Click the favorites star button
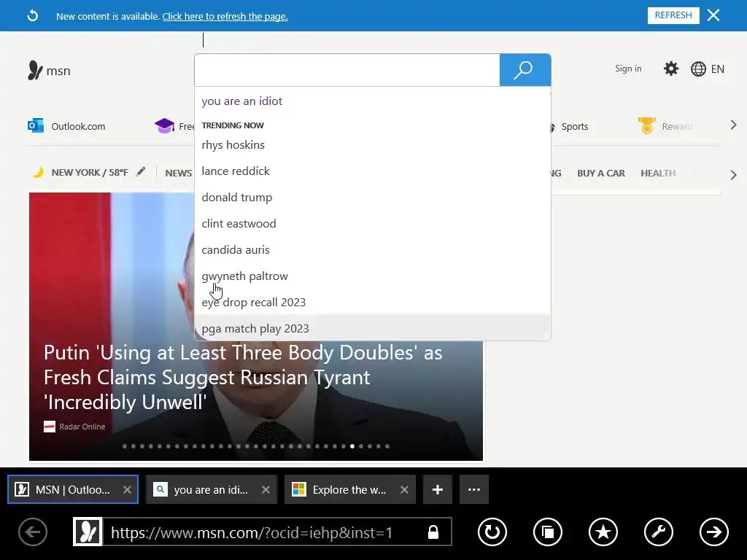 coord(603,532)
